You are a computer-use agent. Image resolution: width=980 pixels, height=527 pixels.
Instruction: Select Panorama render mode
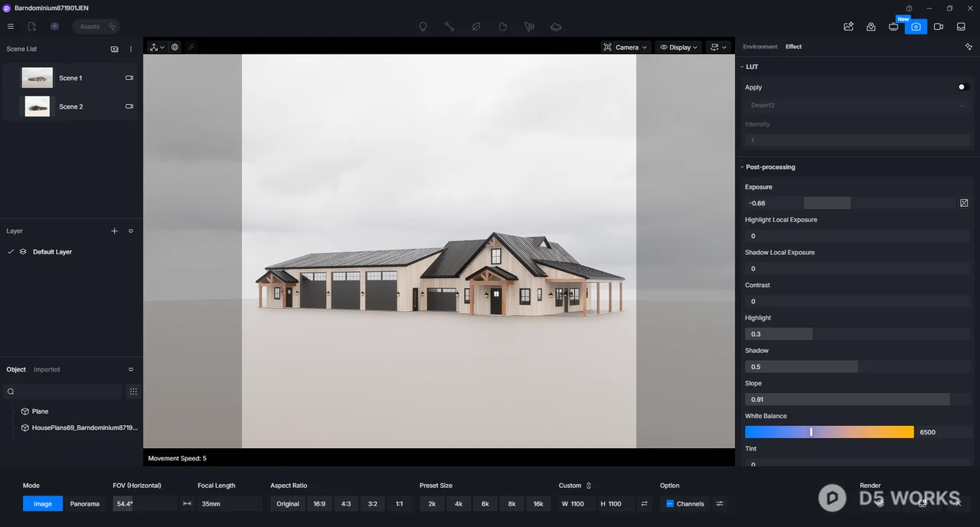click(85, 504)
